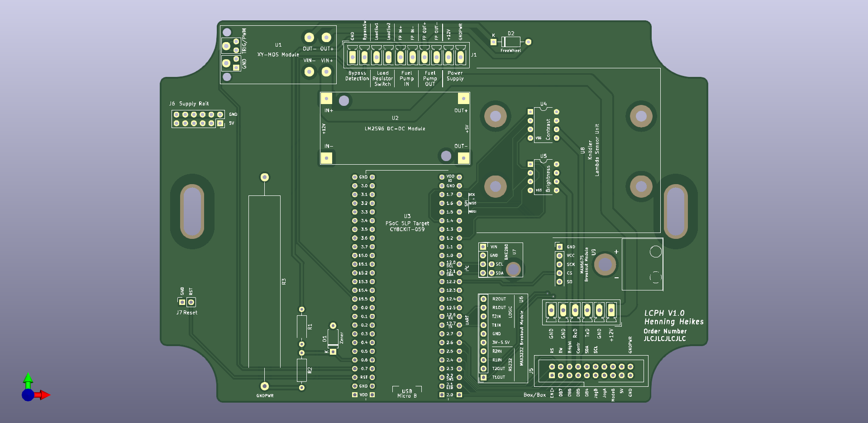Screen dimensions: 868x423
Task: Click the J6 Supply Rail label
Action: 189,104
